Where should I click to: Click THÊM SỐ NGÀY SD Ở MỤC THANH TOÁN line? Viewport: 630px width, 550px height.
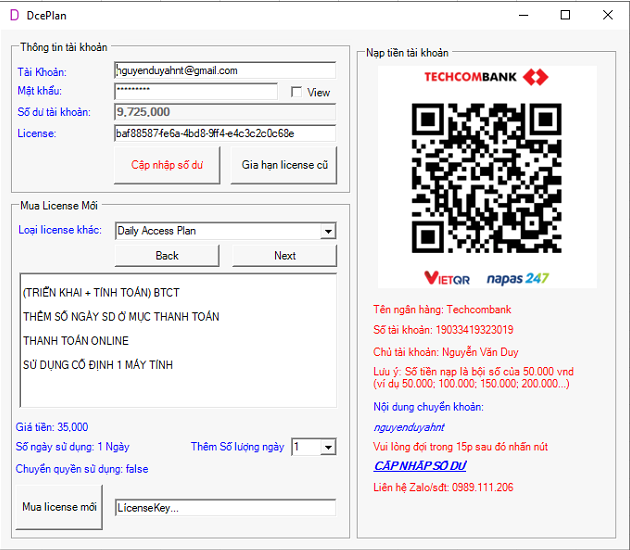121,317
